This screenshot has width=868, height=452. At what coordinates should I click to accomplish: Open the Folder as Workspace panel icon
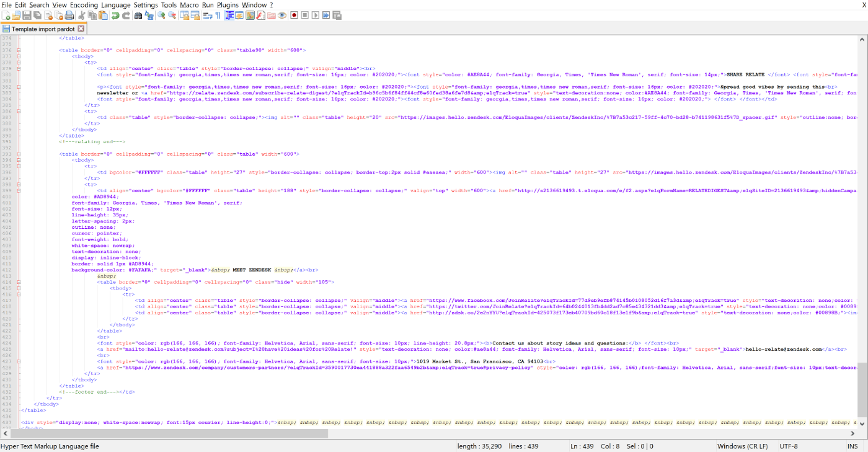(x=271, y=15)
